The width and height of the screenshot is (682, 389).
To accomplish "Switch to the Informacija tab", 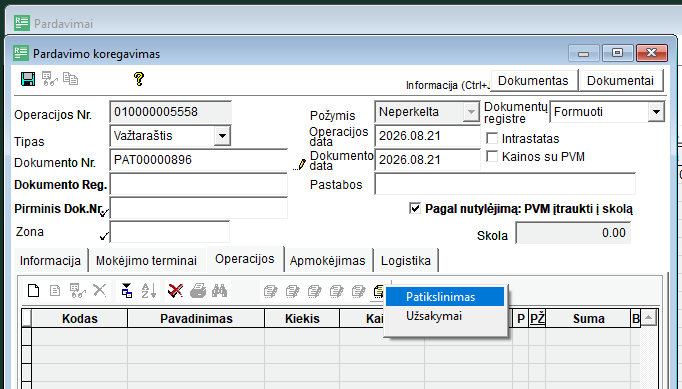I will point(50,261).
